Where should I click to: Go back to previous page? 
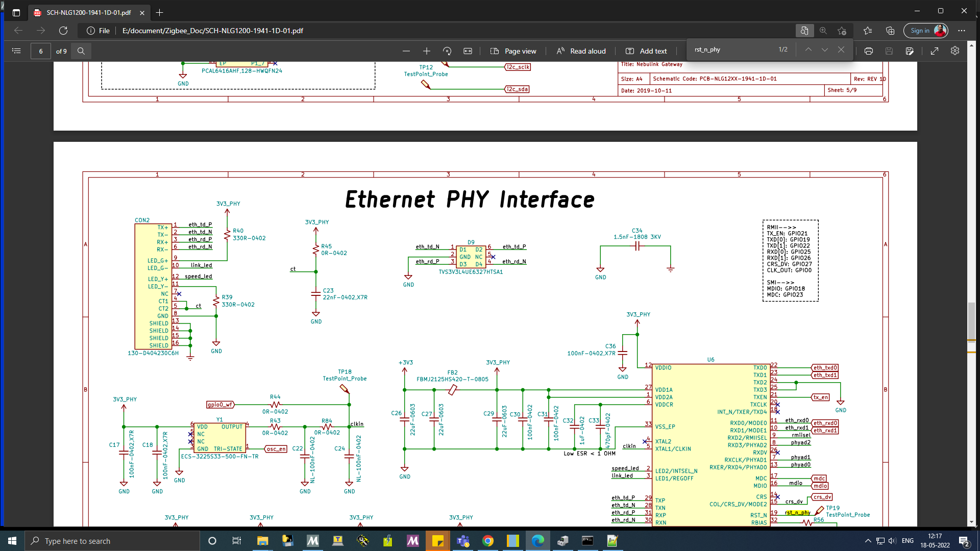tap(18, 31)
